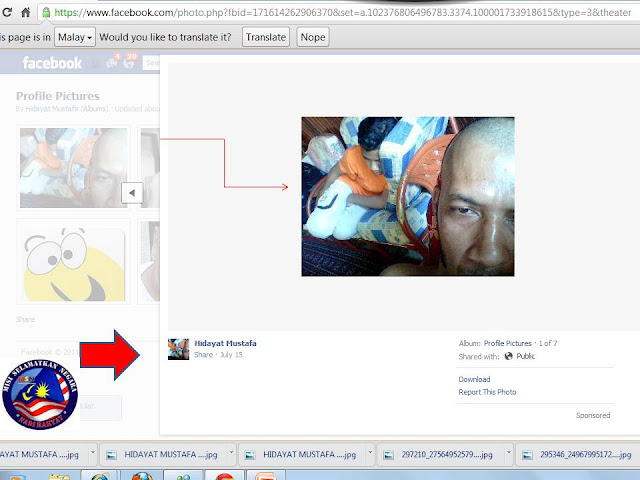This screenshot has width=640, height=480.
Task: View site security via the green padlock
Action: 46,12
